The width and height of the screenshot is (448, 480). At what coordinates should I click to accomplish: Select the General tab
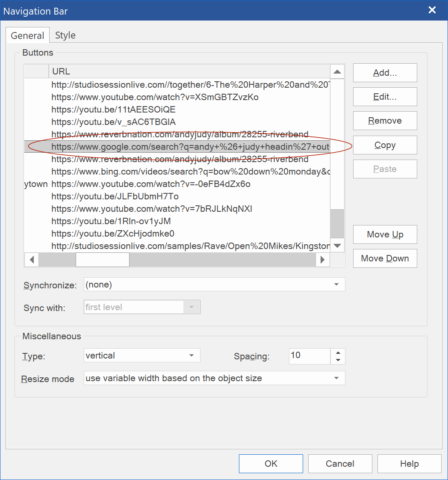tap(27, 36)
